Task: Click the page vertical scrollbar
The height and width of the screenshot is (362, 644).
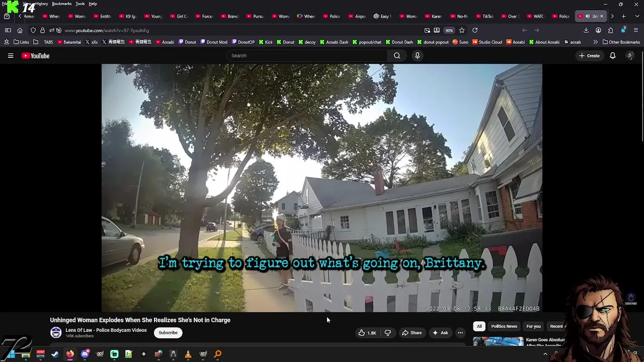Action: [x=642, y=96]
